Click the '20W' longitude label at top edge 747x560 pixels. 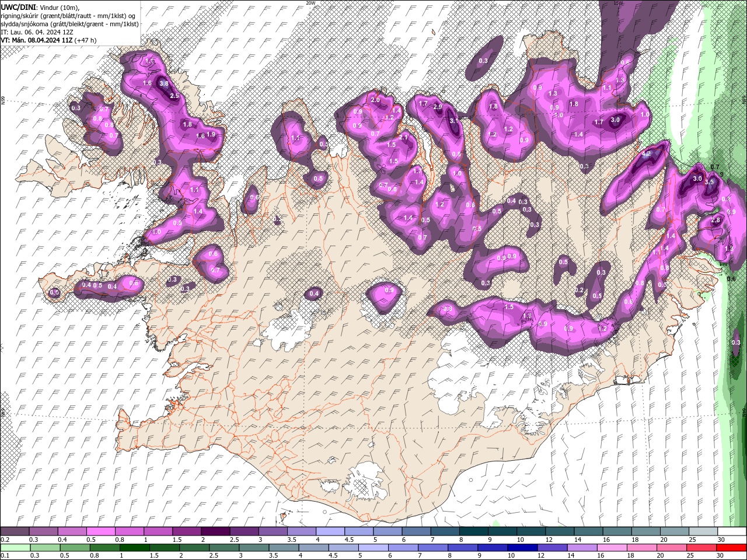310,3
